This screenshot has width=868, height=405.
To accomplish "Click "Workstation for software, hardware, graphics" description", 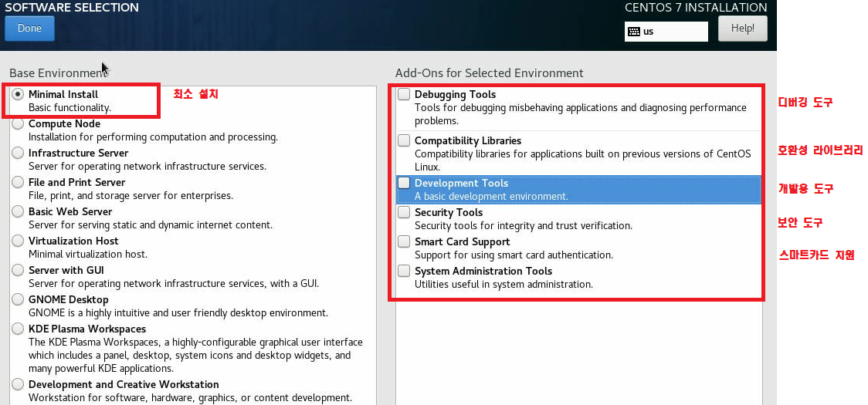I will click(191, 398).
